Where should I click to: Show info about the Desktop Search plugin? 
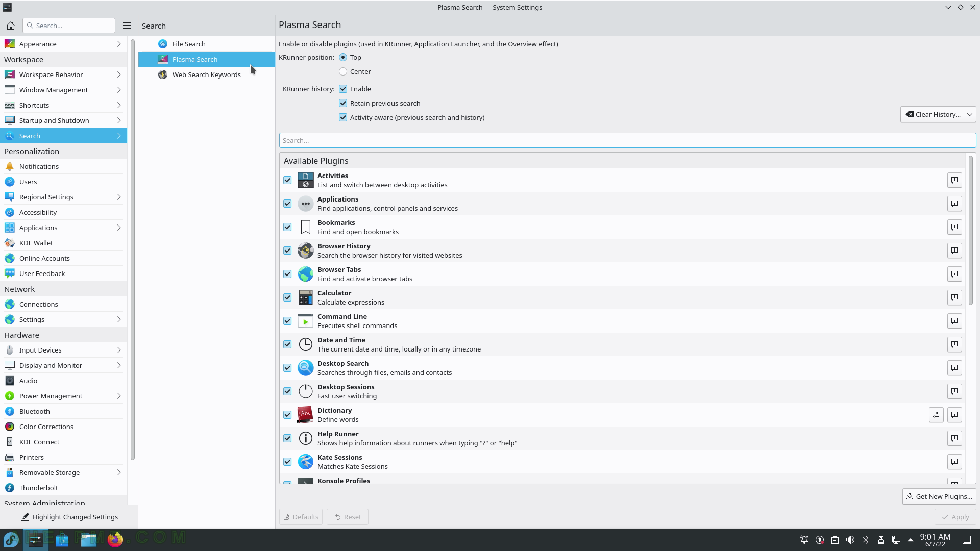click(954, 368)
